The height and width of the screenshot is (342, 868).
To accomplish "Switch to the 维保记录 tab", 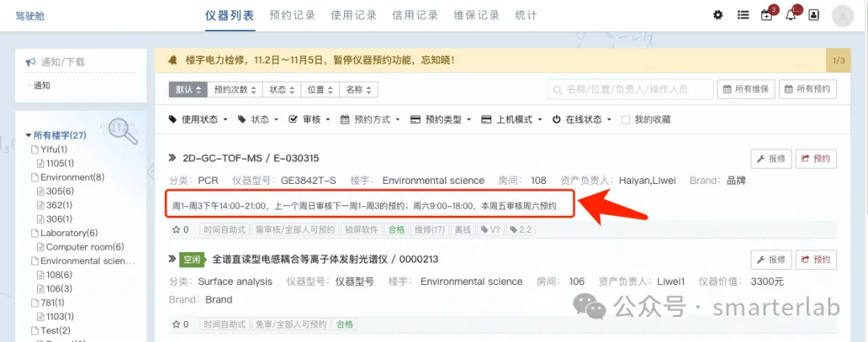I will pyautogui.click(x=476, y=15).
